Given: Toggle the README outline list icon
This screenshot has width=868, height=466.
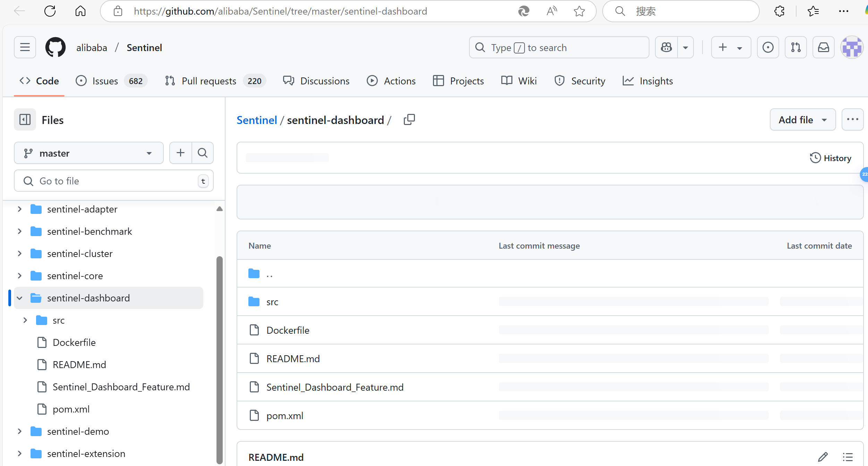Looking at the screenshot, I should 848,457.
